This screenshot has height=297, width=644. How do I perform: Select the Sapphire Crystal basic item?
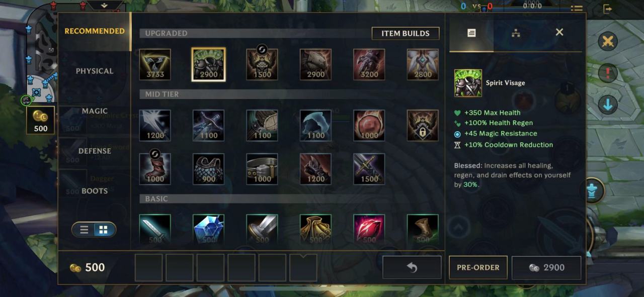coord(208,230)
